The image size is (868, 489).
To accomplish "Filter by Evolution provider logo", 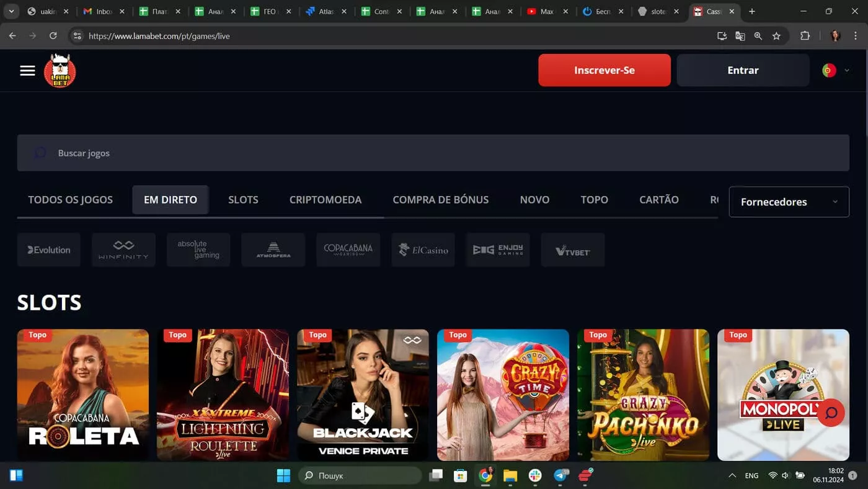I will (x=49, y=250).
